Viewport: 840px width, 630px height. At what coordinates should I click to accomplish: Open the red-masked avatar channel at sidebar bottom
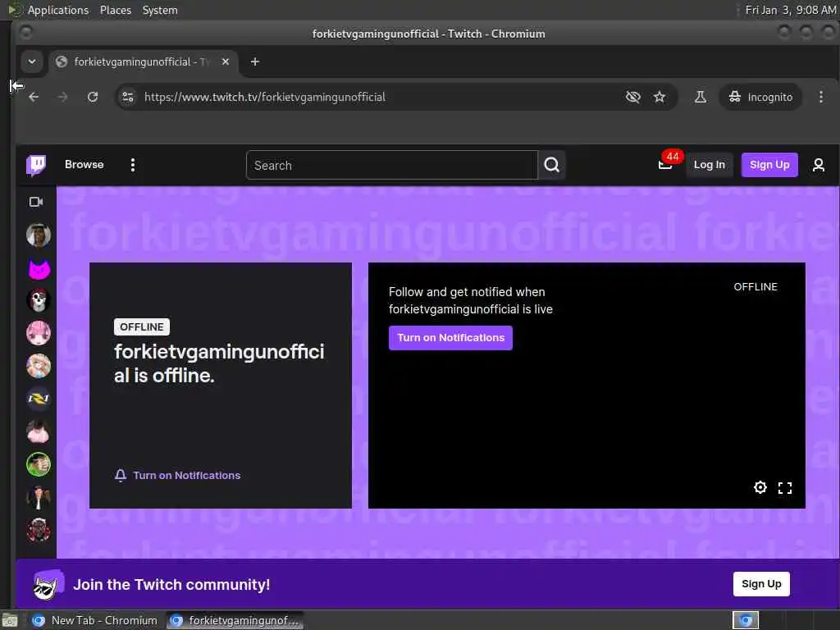point(39,530)
